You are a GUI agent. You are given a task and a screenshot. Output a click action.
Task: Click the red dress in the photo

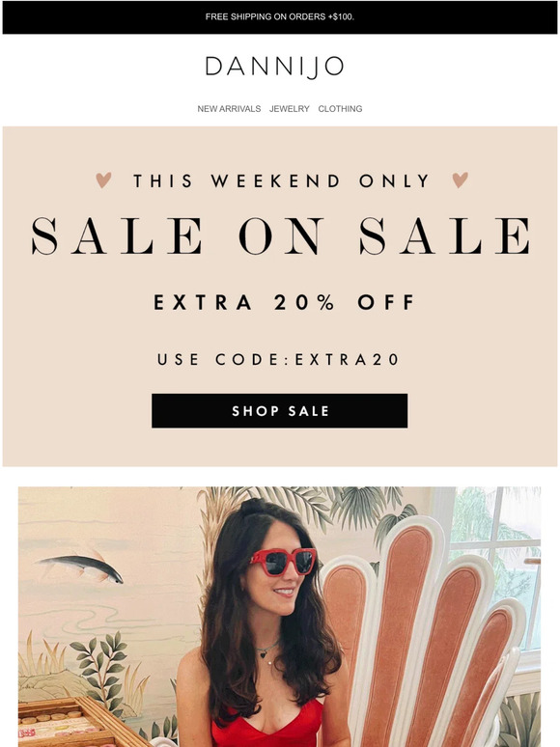point(268,727)
